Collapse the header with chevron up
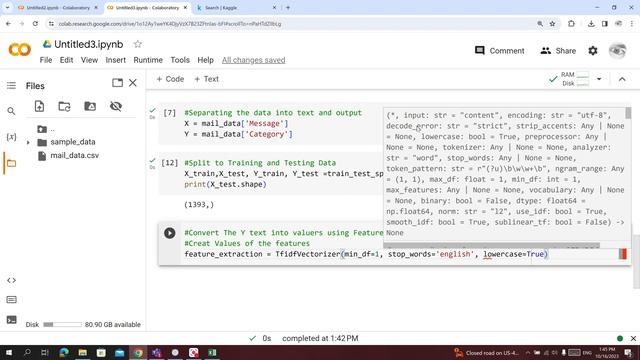The height and width of the screenshot is (360, 640). [622, 79]
